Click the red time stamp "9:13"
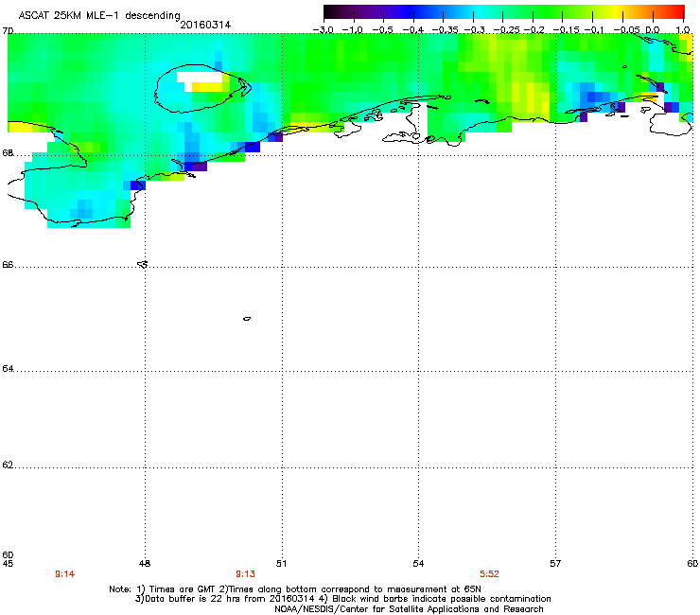The height and width of the screenshot is (615, 700). coord(246,574)
